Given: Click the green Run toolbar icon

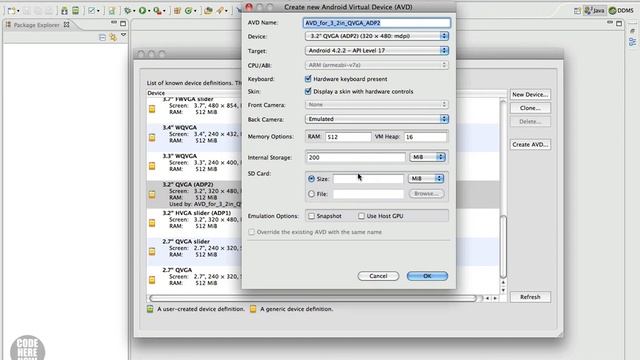Looking at the screenshot, I should pyautogui.click(x=142, y=11).
